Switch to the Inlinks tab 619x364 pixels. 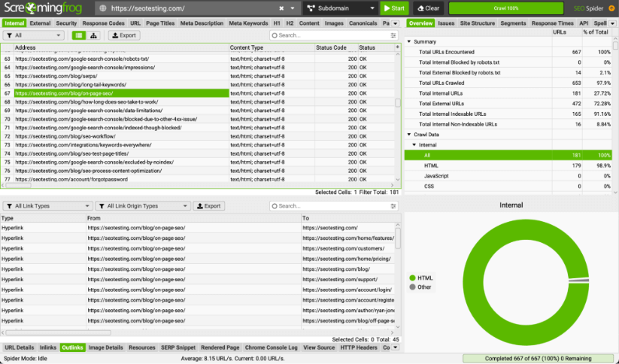click(x=47, y=347)
